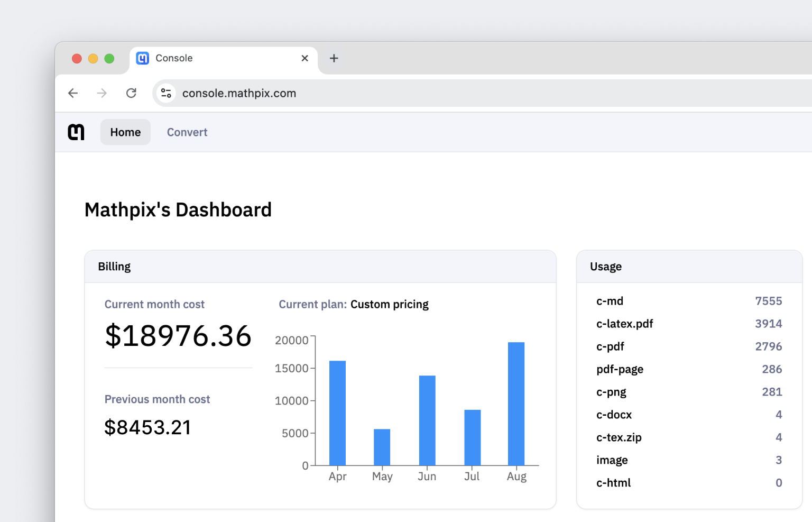The height and width of the screenshot is (522, 812).
Task: Click the 5000 axis label on chart
Action: click(295, 433)
